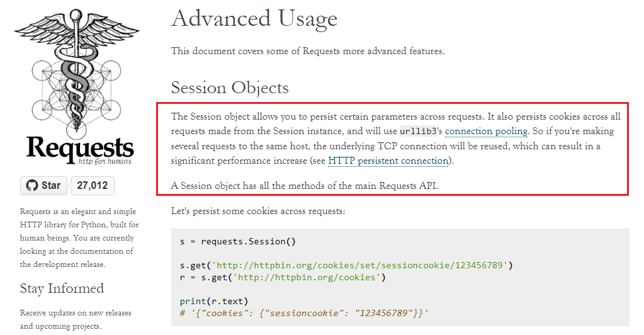Click the 'Receive updates on new releases' text
644x335 pixels.
[76, 313]
